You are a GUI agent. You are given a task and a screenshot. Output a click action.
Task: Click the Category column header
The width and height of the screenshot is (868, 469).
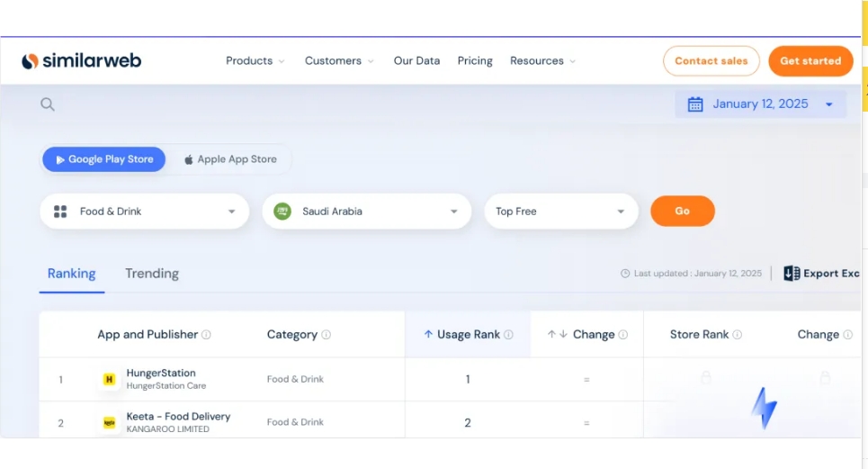pos(292,335)
